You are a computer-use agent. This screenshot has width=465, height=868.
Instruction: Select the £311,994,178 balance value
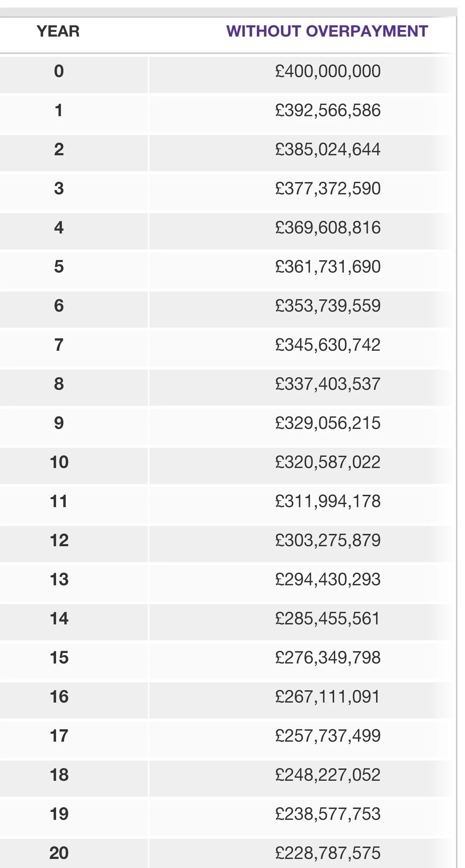pyautogui.click(x=328, y=501)
